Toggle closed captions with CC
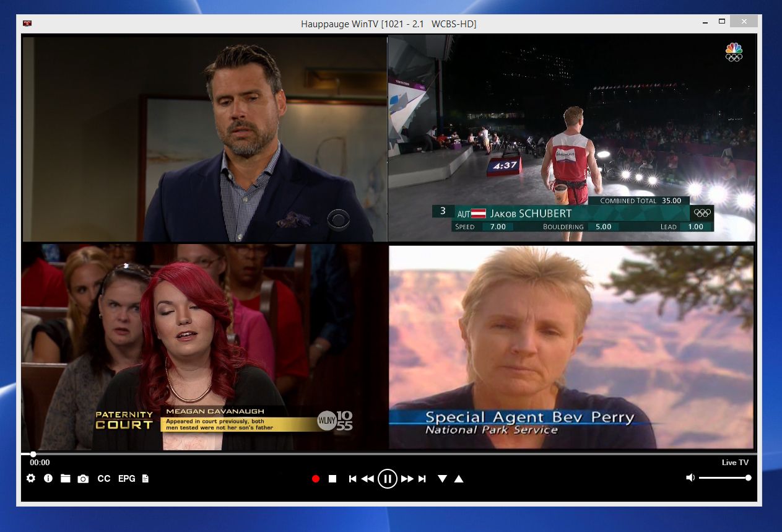This screenshot has width=782, height=532. pyautogui.click(x=104, y=479)
